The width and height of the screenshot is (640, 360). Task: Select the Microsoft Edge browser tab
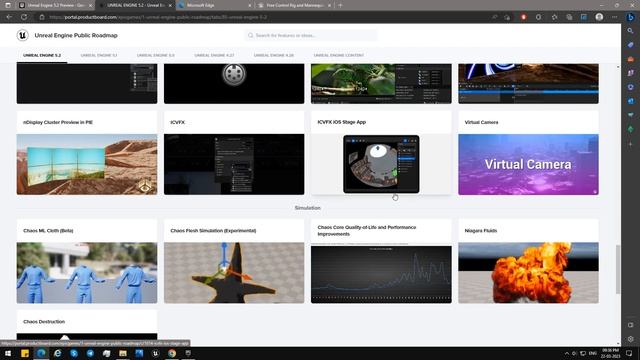215,5
